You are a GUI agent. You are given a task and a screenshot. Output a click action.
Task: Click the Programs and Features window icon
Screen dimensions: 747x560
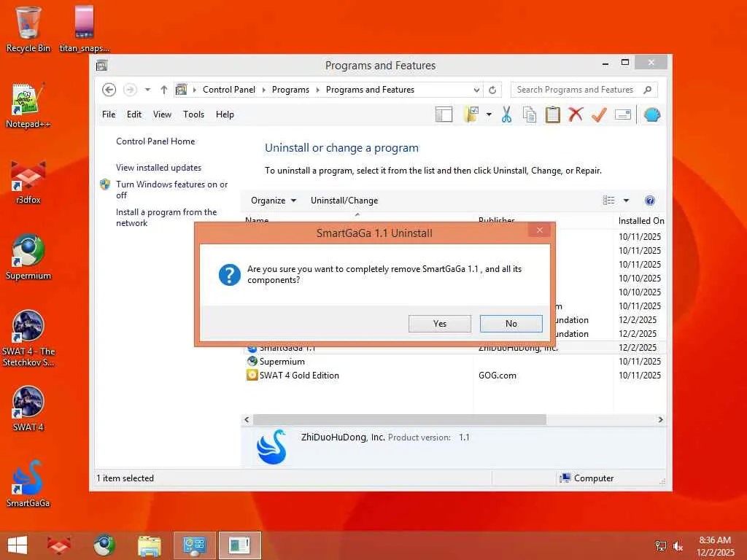101,65
